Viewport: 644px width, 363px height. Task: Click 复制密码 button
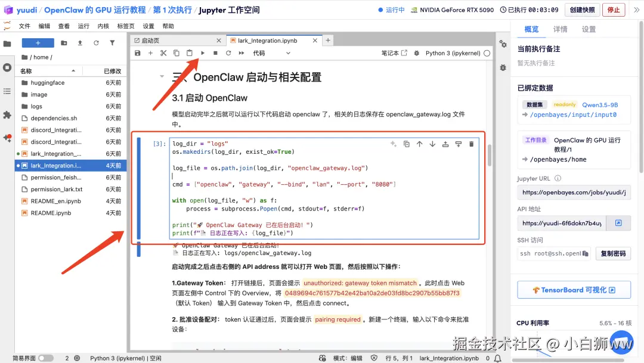click(x=613, y=253)
